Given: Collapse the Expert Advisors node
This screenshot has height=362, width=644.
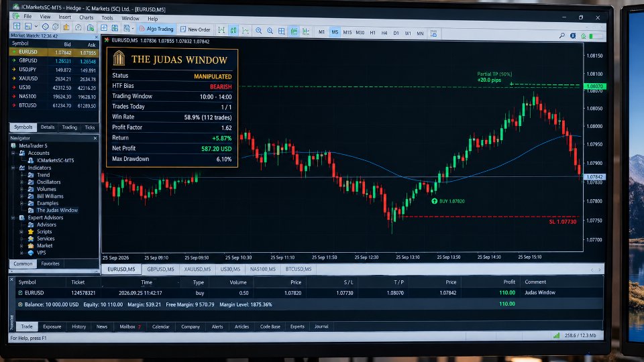Looking at the screenshot, I should click(x=13, y=218).
